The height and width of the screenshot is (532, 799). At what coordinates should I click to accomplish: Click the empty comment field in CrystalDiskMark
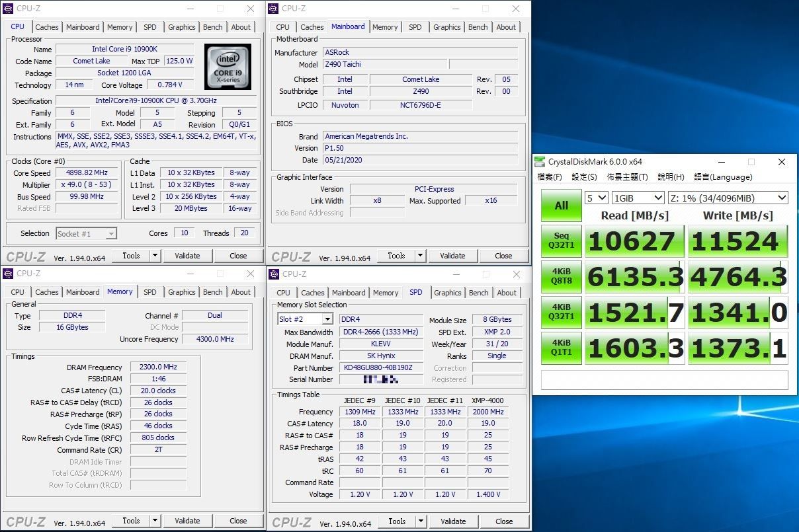pos(665,380)
